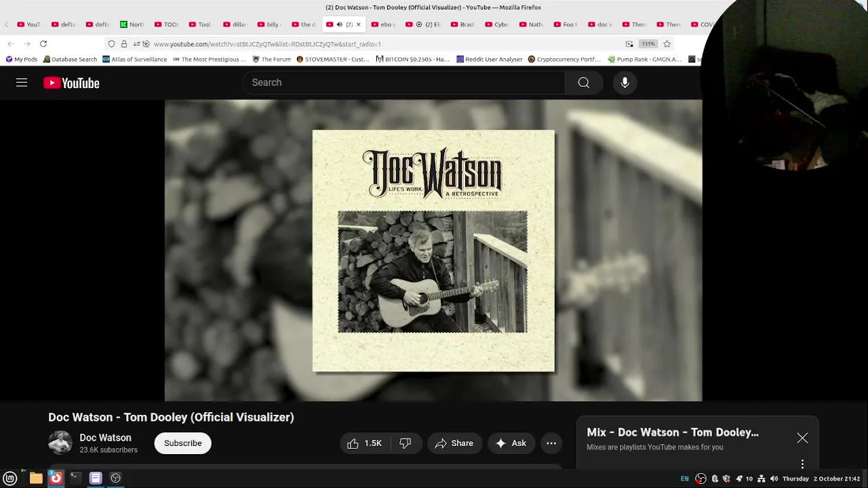
Task: Reset the 133% zoom level badge
Action: (648, 44)
